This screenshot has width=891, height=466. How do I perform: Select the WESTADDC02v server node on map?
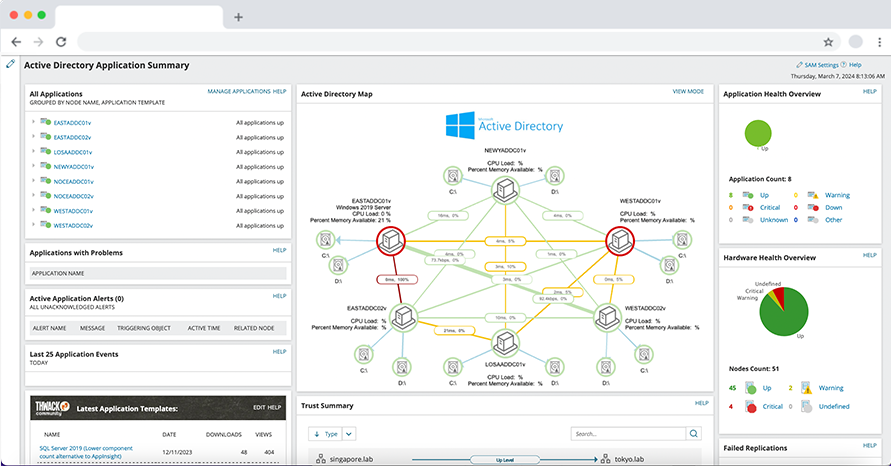click(607, 316)
